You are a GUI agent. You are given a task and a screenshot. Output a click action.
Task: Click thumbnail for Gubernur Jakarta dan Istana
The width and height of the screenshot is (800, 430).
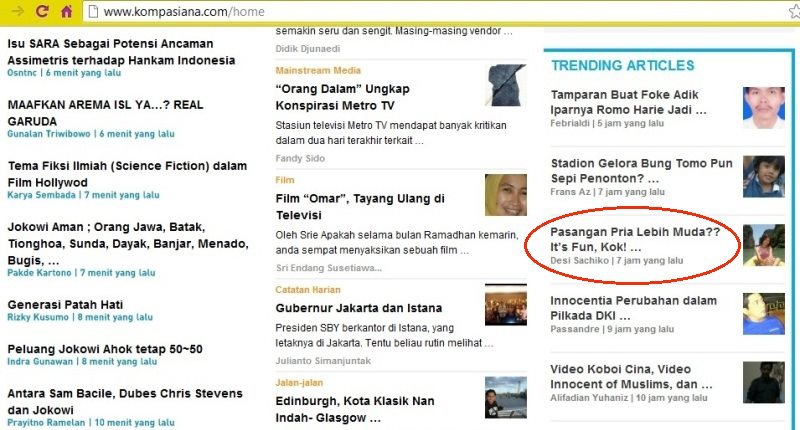(x=506, y=305)
